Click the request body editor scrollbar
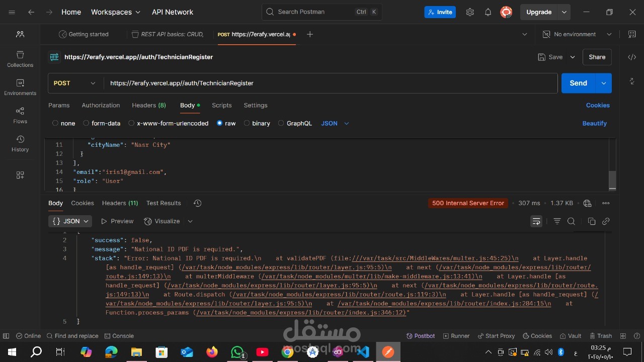 [x=612, y=180]
